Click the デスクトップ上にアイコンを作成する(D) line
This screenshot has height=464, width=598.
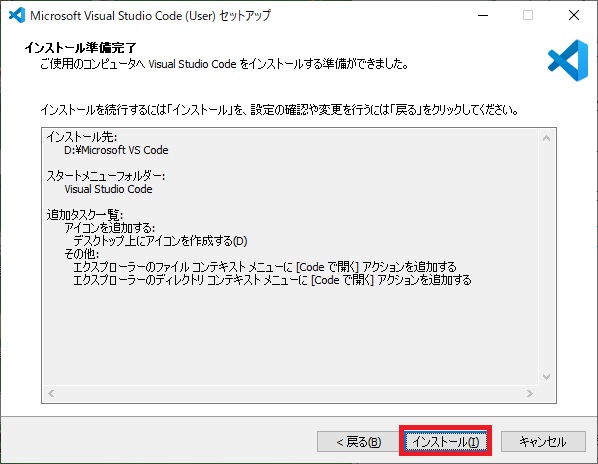[160, 241]
